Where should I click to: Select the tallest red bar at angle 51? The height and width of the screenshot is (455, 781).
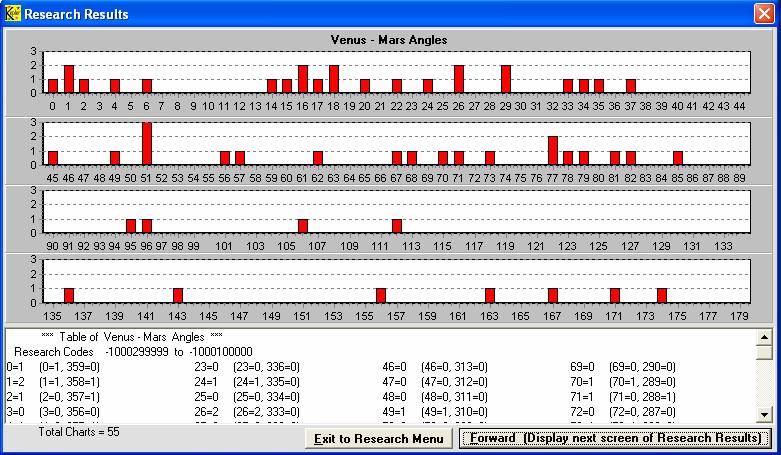pos(147,144)
